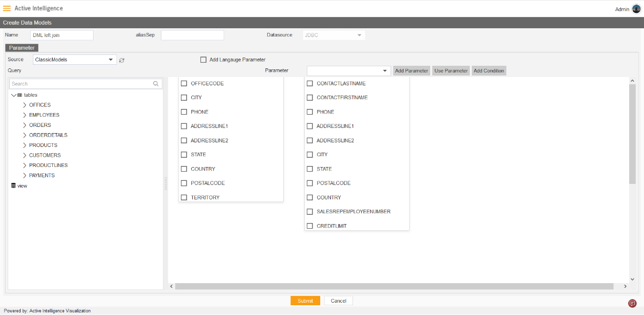Open the Datasource JDBC dropdown
The height and width of the screenshot is (315, 644).
click(334, 35)
